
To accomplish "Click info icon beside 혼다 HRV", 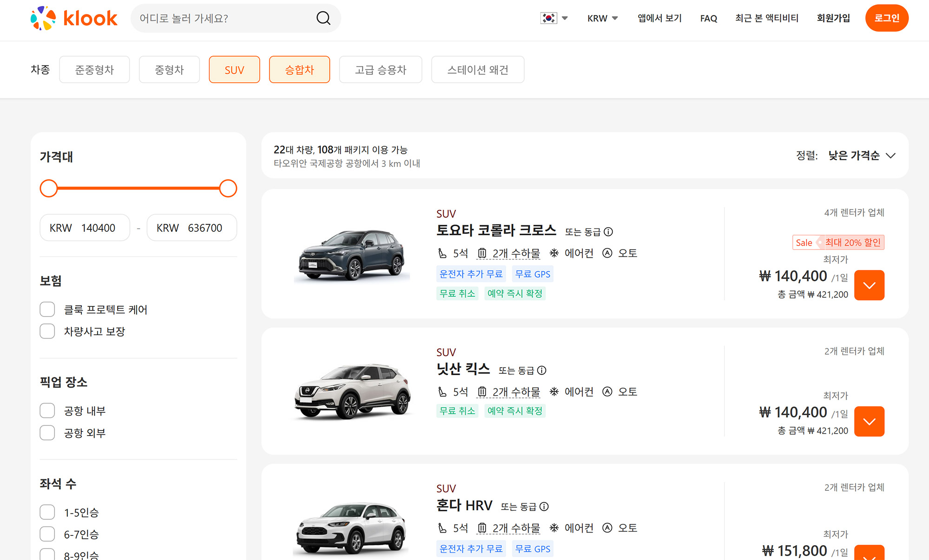I will (544, 507).
